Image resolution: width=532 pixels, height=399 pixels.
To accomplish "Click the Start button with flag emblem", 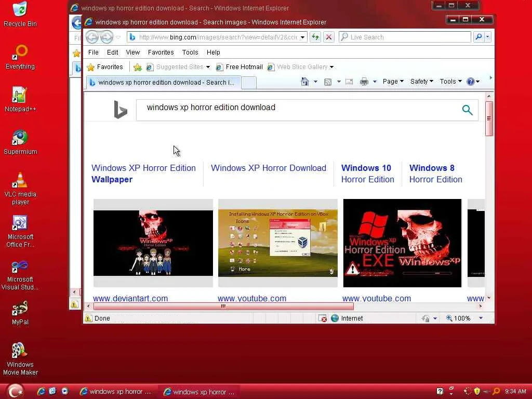I will coord(16,391).
